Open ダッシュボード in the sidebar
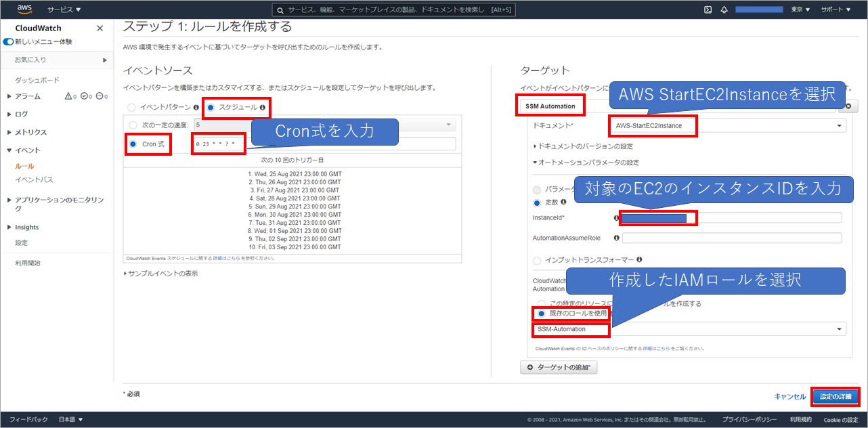868x428 pixels. 37,80
